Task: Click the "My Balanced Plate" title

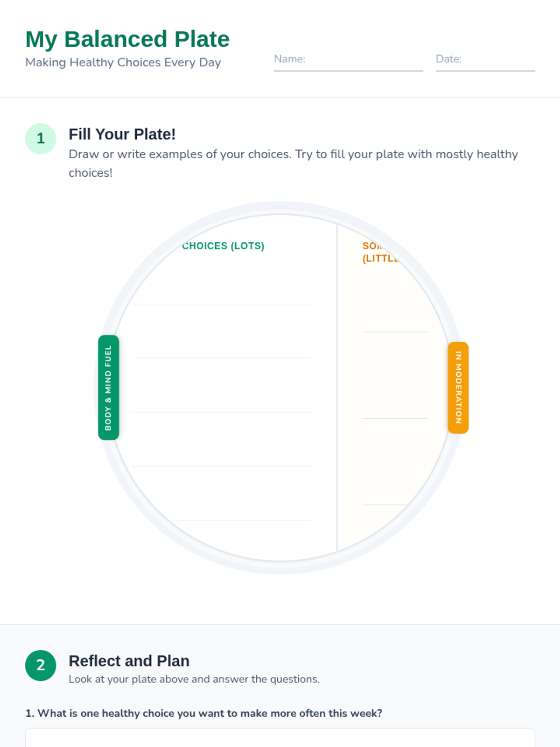Action: (x=127, y=39)
